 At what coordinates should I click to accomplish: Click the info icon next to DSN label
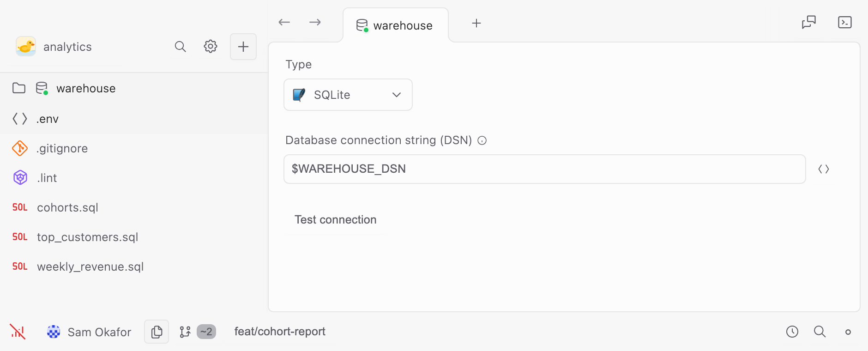point(482,141)
